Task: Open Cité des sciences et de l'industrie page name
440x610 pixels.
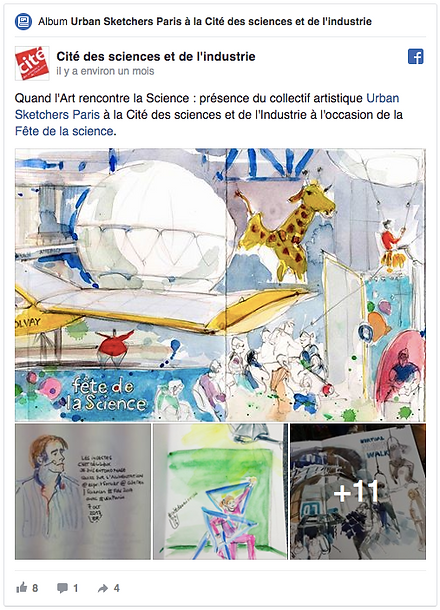Action: click(x=156, y=56)
